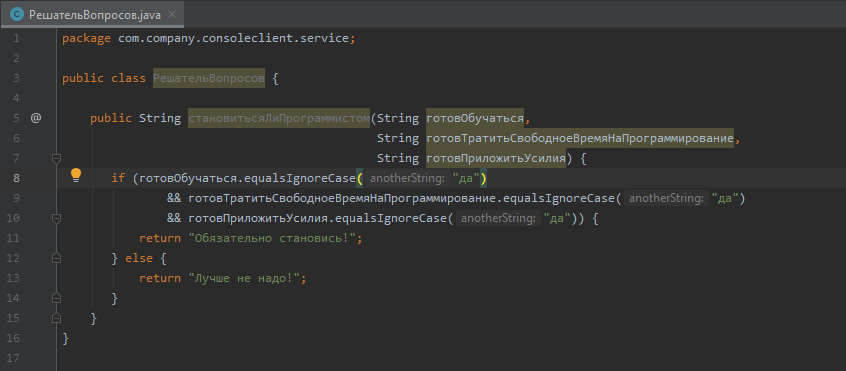Screen dimensions: 846x371
Task: Click line number 17 in the gutter
Action: (x=13, y=358)
